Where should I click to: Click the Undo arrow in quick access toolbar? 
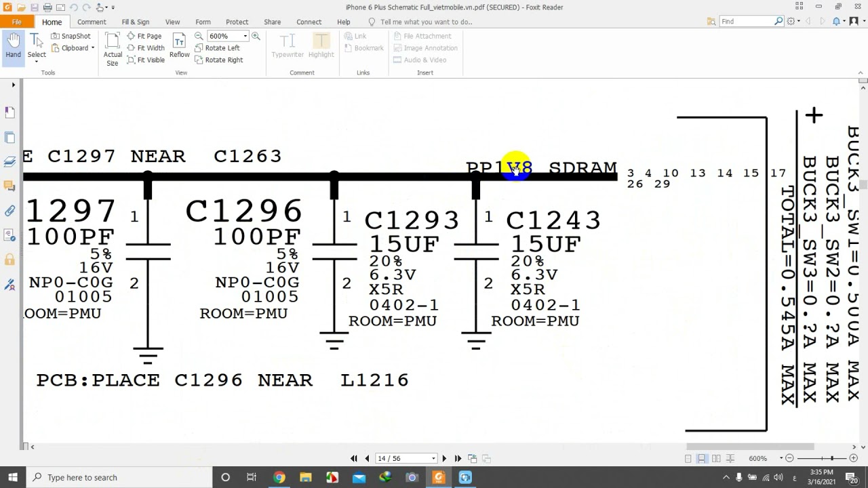[73, 7]
